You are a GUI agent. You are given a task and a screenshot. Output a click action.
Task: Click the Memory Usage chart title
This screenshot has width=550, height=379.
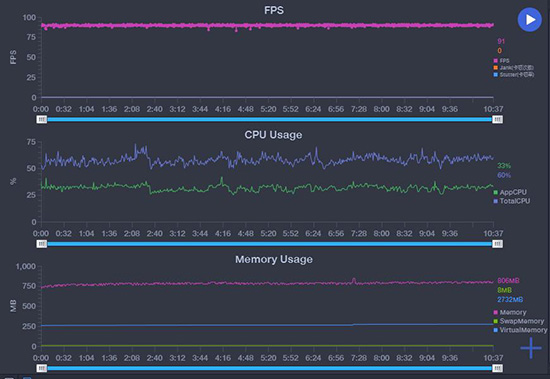[x=274, y=259]
